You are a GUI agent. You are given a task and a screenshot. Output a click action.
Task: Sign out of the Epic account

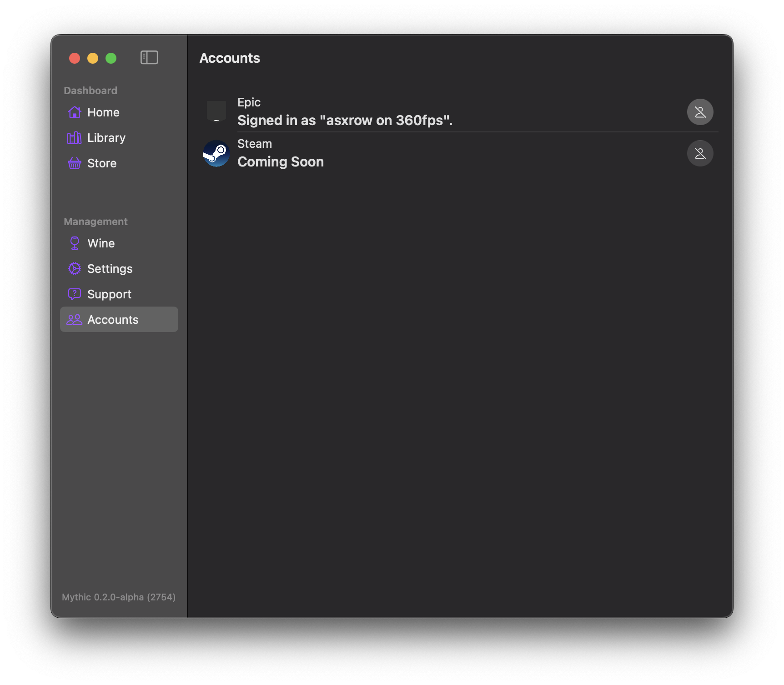(x=700, y=112)
